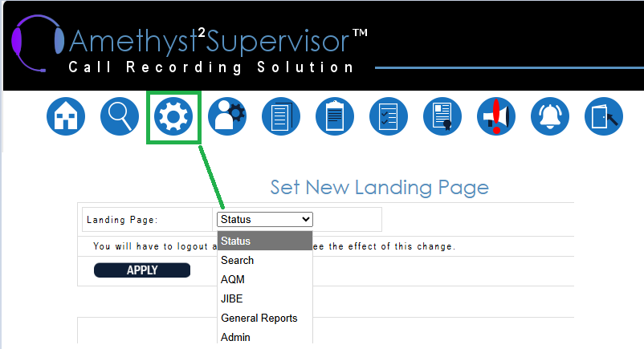Open the gear Settings icon
The image size is (644, 349).
click(x=173, y=117)
